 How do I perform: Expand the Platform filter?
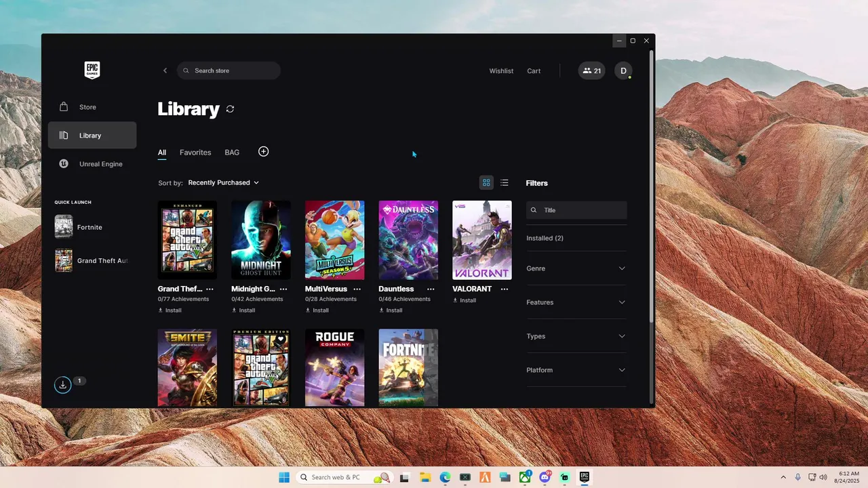576,370
